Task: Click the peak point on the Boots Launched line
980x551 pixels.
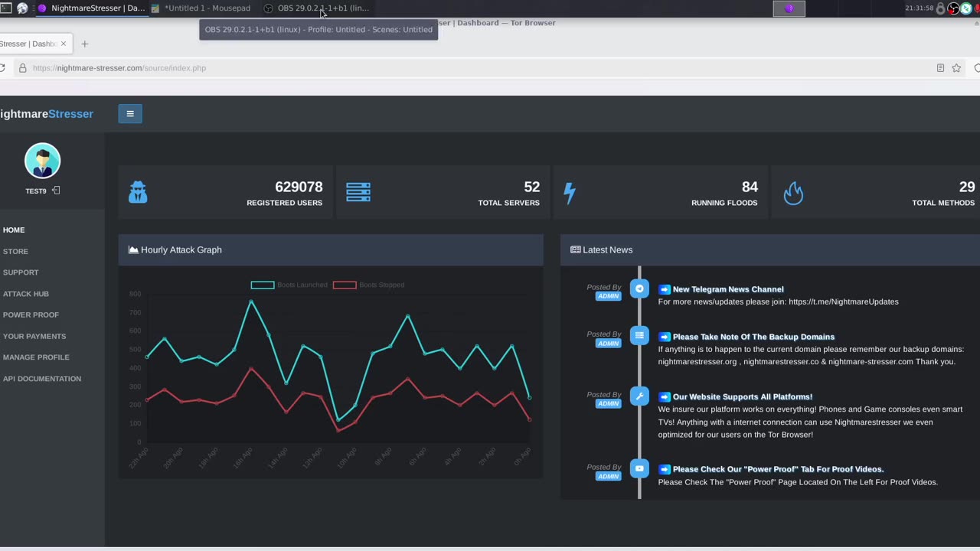Action: pos(251,302)
